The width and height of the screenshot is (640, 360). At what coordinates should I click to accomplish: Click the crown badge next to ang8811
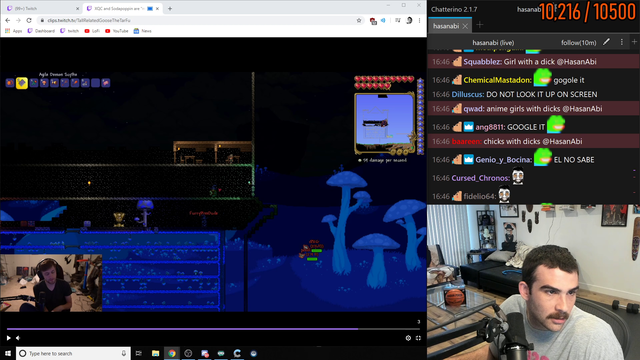click(469, 127)
